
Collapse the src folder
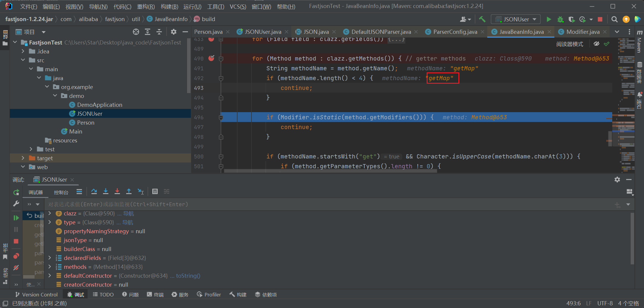[x=23, y=60]
